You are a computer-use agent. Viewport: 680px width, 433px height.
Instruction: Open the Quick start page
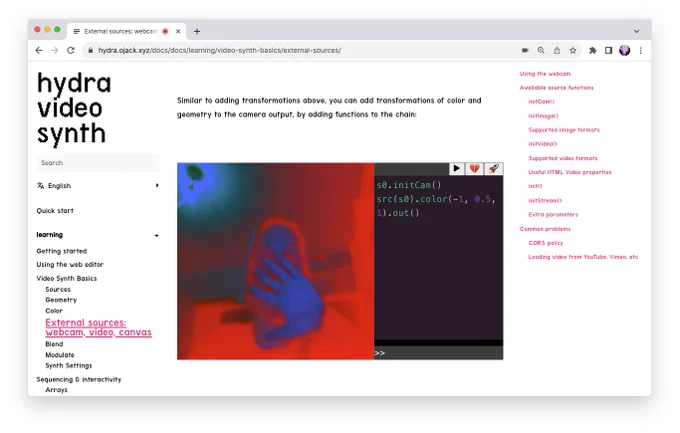click(55, 210)
